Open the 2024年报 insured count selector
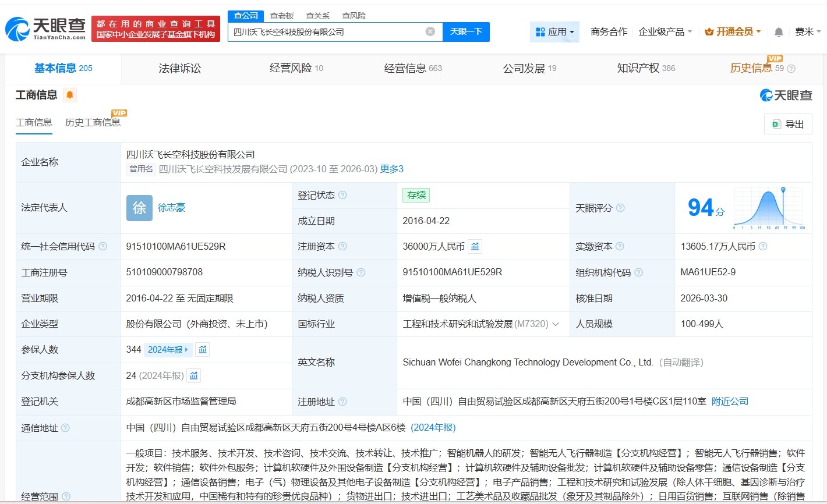 tap(168, 350)
